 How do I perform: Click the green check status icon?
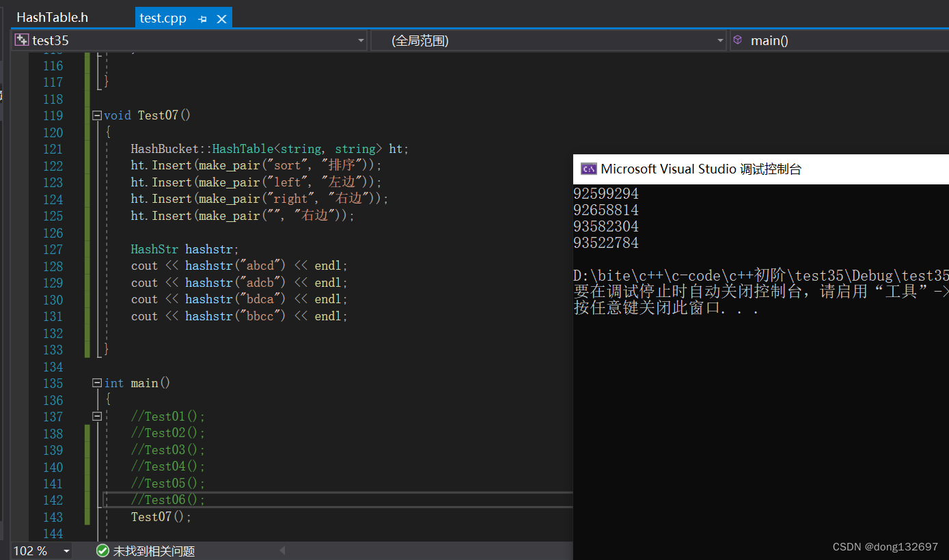[x=102, y=550]
